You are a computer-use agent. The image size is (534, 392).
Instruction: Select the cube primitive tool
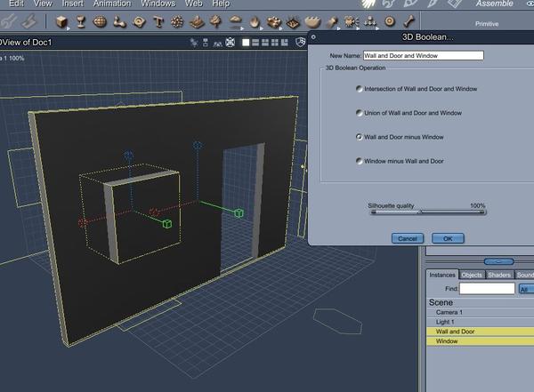(x=61, y=21)
